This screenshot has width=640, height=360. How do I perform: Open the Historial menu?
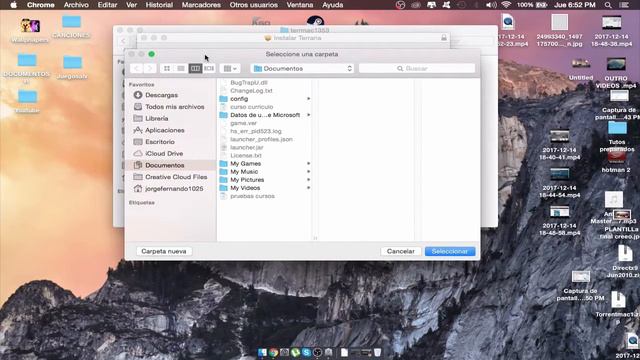pyautogui.click(x=159, y=5)
